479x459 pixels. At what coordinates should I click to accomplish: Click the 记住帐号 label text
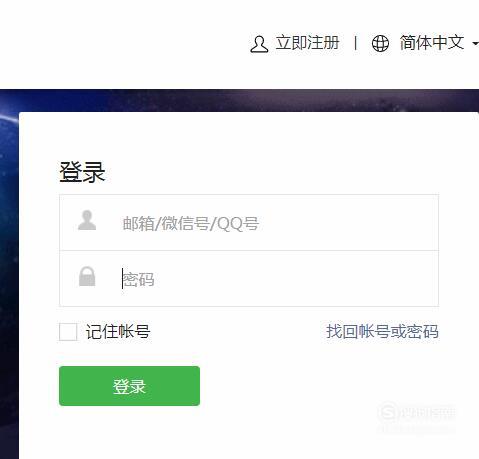point(118,332)
